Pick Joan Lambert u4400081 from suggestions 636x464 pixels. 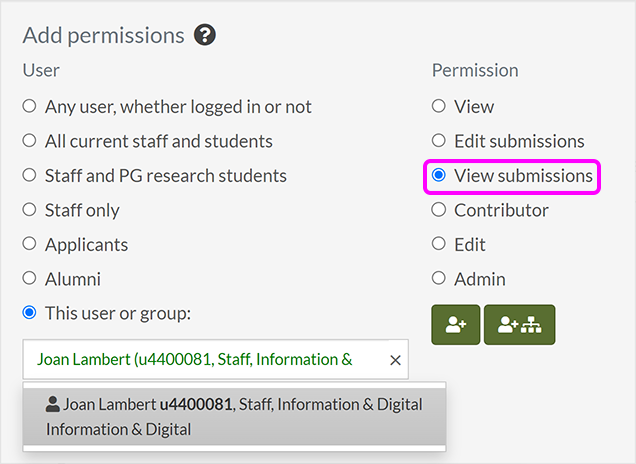[234, 416]
